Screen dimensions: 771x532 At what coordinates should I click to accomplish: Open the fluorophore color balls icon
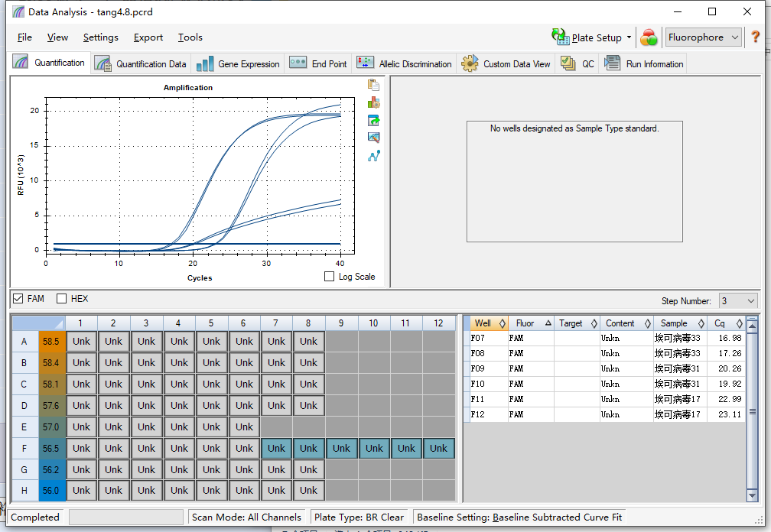pyautogui.click(x=649, y=37)
